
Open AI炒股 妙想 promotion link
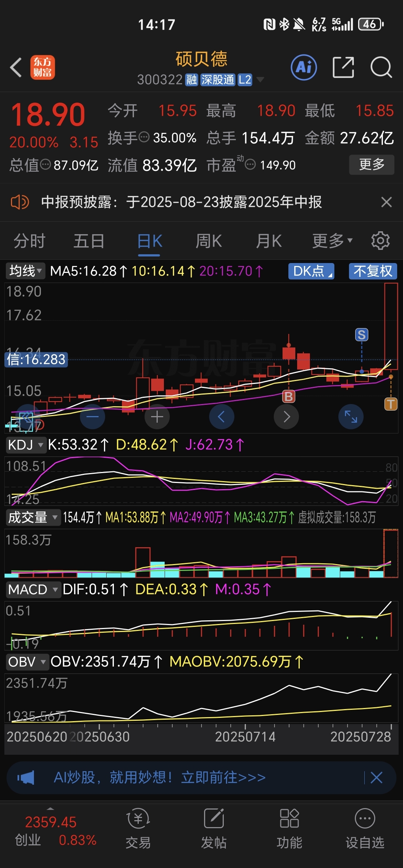coord(160,777)
